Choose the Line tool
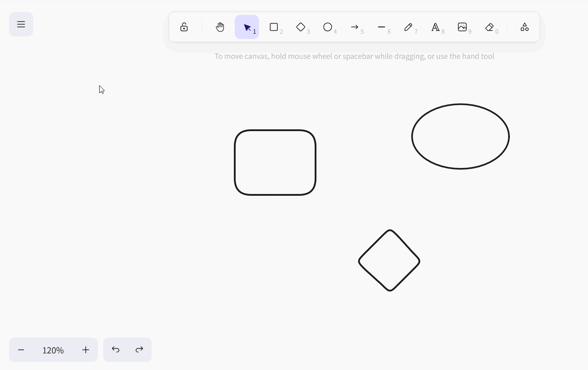This screenshot has width=588, height=370. tap(382, 27)
